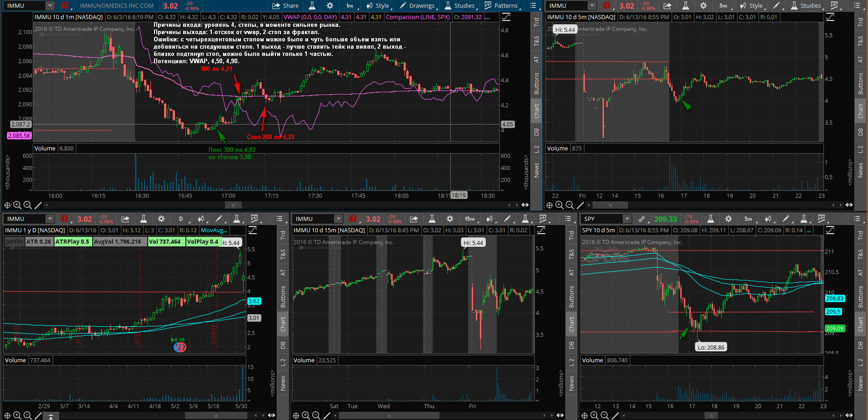868x420 pixels.
Task: Open red link selector in IMMU 1m chart
Action: click(64, 5)
